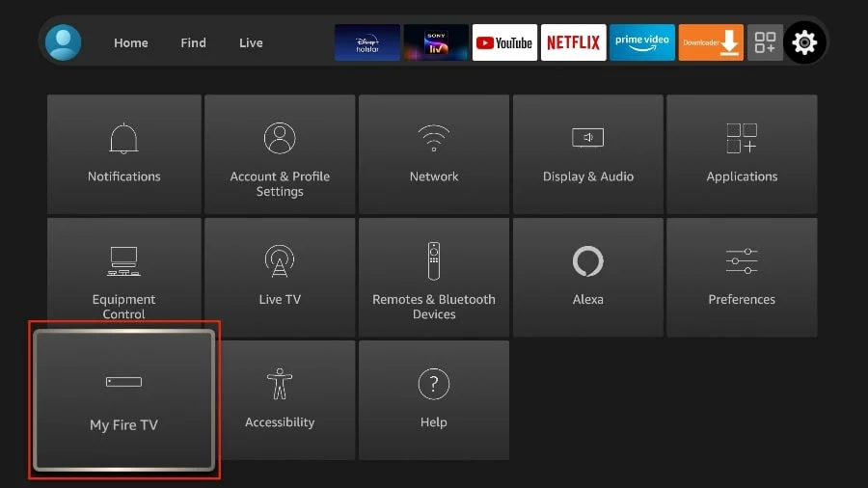
Task: Open the Notifications bell tile
Action: (124, 153)
